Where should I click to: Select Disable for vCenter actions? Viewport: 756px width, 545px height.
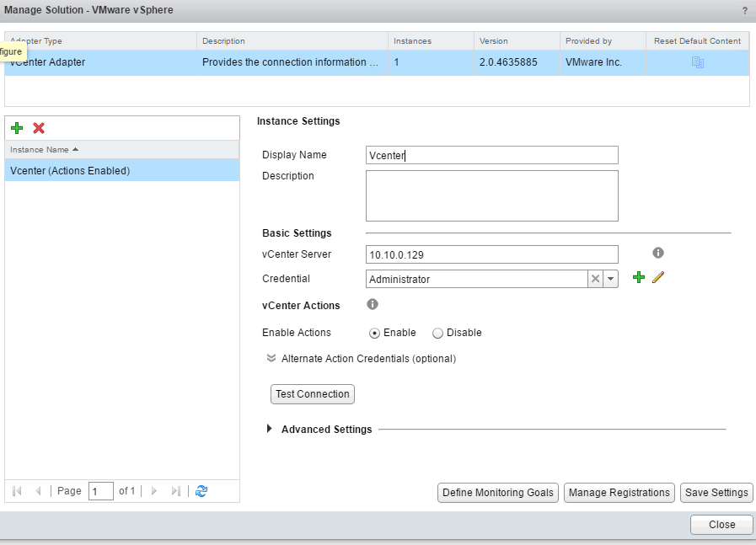tap(437, 333)
